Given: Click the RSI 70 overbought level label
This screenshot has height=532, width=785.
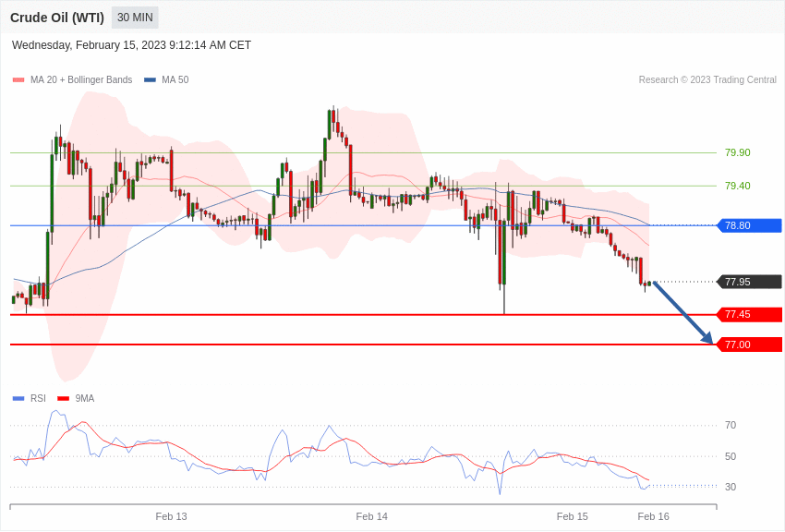Looking at the screenshot, I should [731, 425].
